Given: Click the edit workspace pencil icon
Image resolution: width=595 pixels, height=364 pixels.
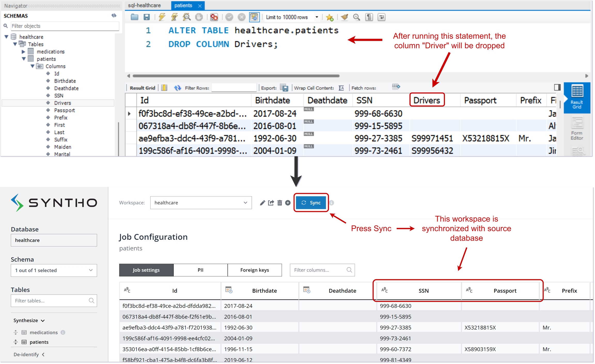Looking at the screenshot, I should [x=262, y=203].
